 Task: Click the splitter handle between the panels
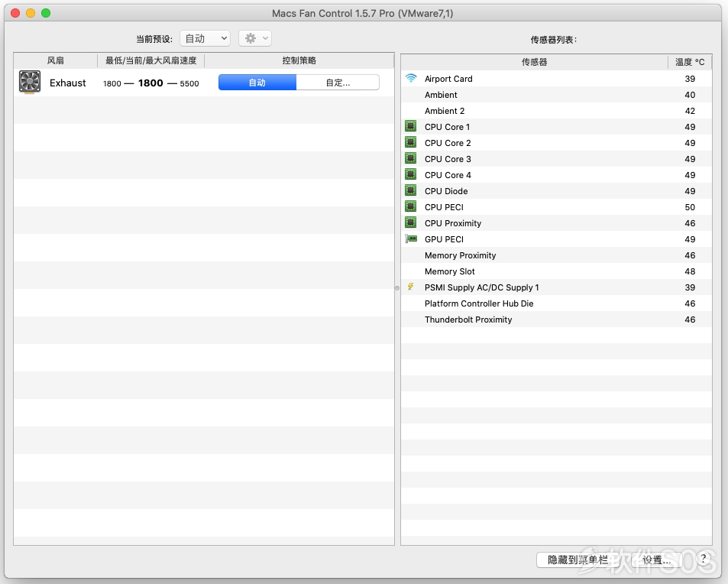397,288
